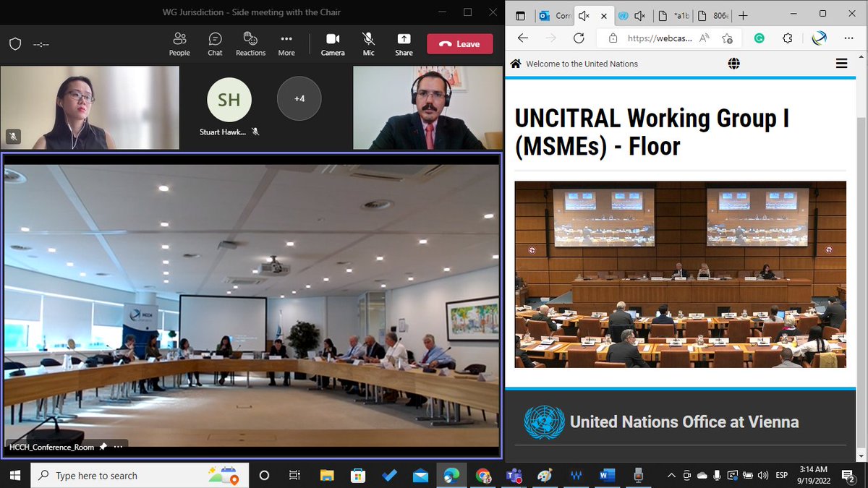Change the ESP input language

(x=782, y=475)
